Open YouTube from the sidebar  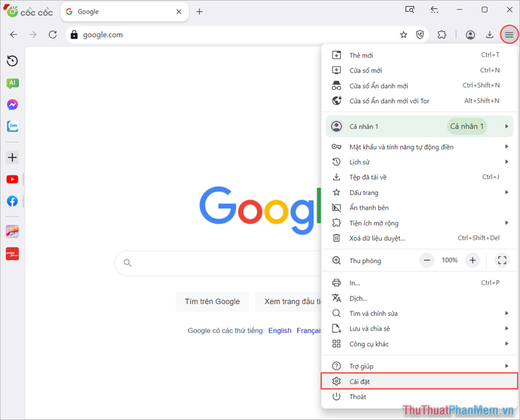point(13,179)
